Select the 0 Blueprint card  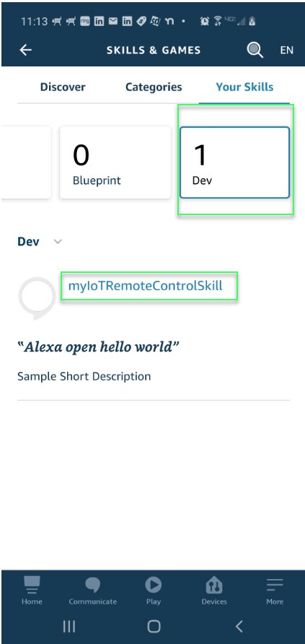click(x=115, y=162)
